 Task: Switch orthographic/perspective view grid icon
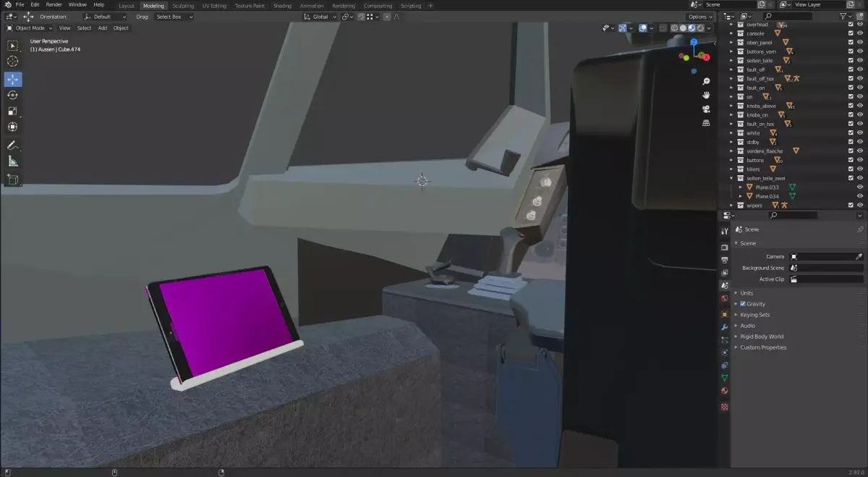click(x=706, y=122)
